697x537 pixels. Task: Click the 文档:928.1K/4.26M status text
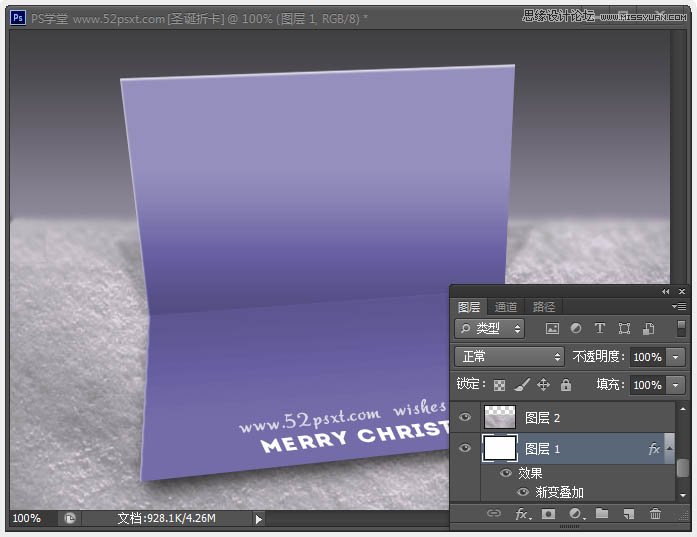tap(166, 518)
